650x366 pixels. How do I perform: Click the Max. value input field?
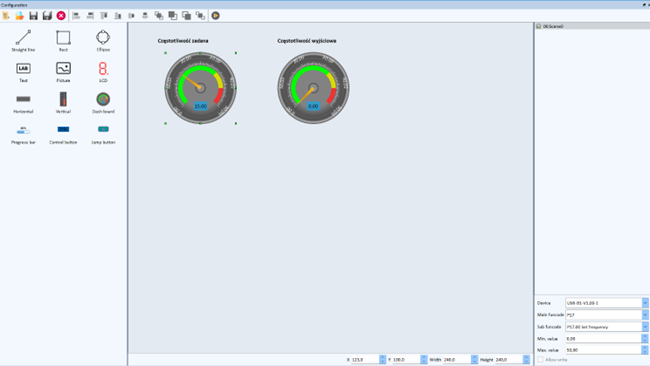coord(603,350)
